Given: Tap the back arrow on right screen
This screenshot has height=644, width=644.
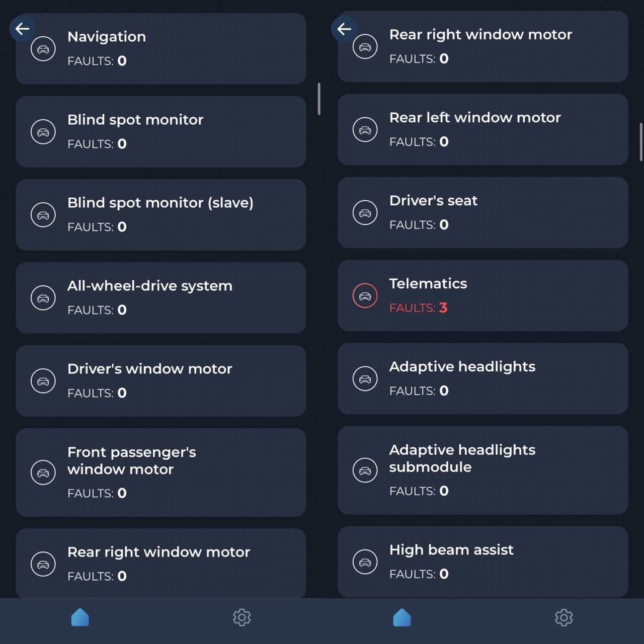Looking at the screenshot, I should (344, 29).
